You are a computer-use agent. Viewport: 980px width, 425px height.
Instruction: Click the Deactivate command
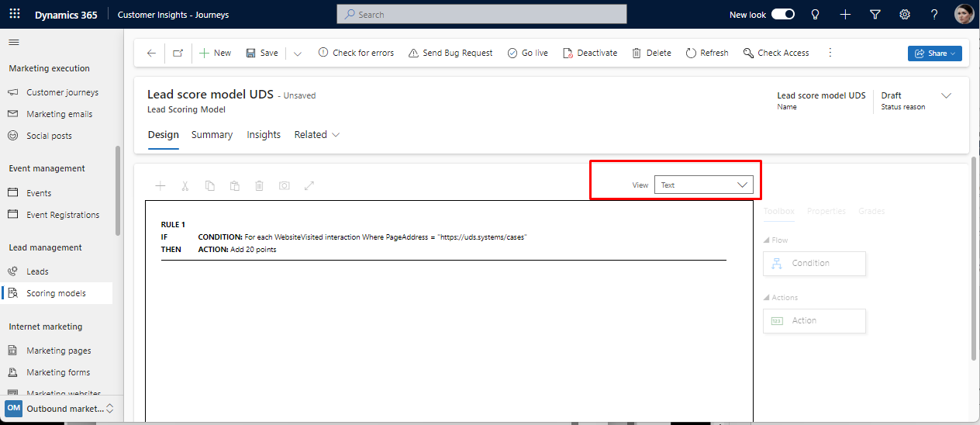pyautogui.click(x=590, y=53)
